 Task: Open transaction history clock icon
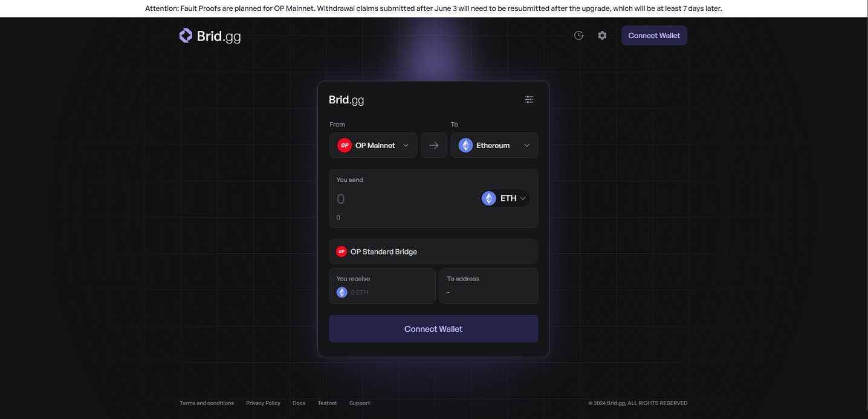click(578, 36)
